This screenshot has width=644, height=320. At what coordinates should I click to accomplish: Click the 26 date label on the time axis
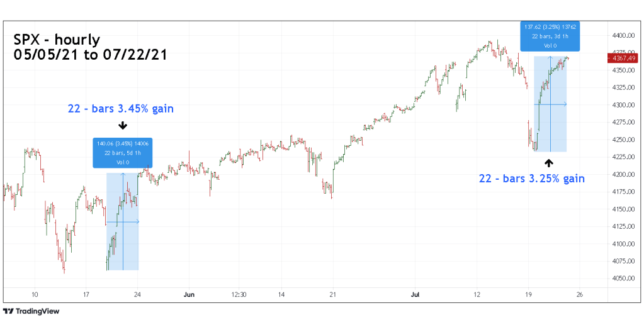580,294
